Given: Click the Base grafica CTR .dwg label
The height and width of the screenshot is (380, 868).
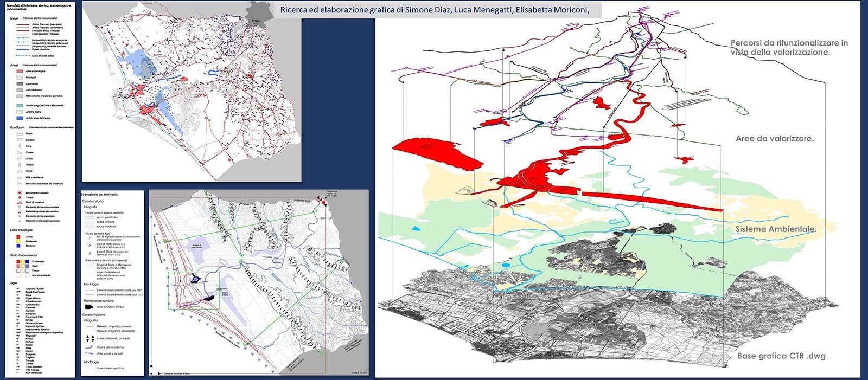Looking at the screenshot, I should (781, 356).
